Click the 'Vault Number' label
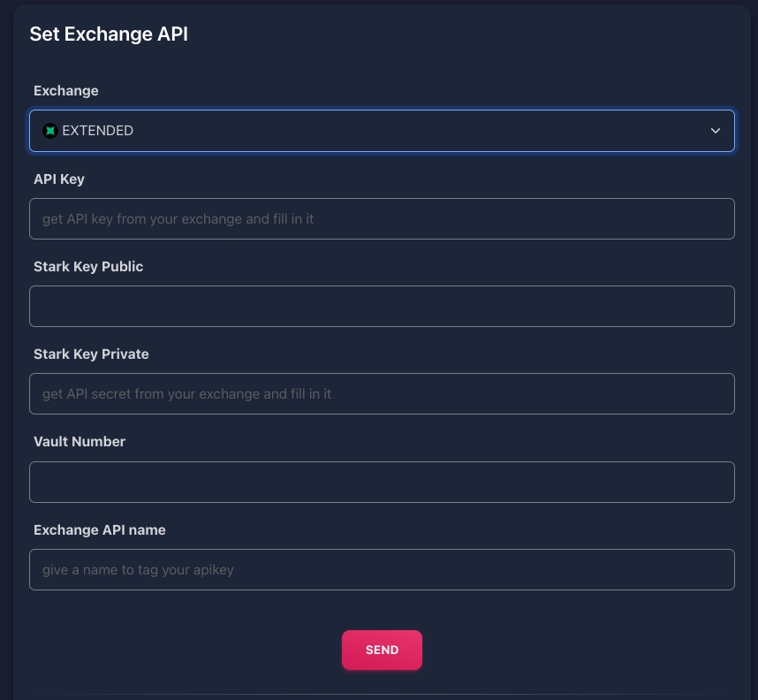 (x=80, y=442)
